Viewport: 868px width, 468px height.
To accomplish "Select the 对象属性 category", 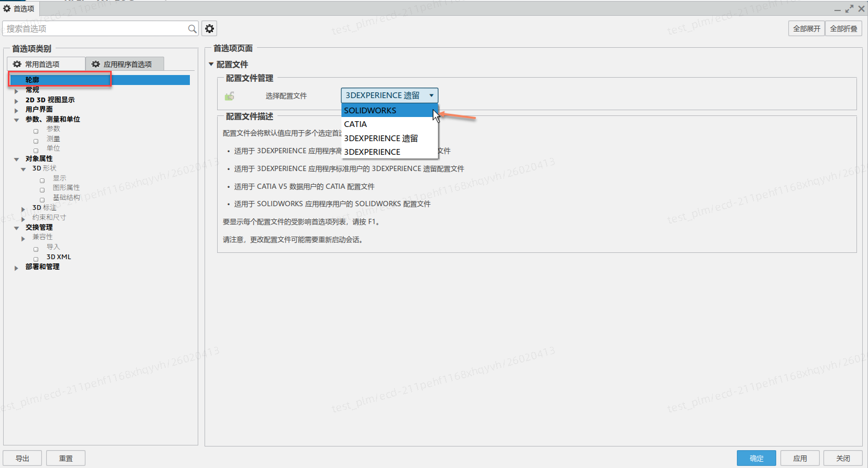I will tap(39, 158).
